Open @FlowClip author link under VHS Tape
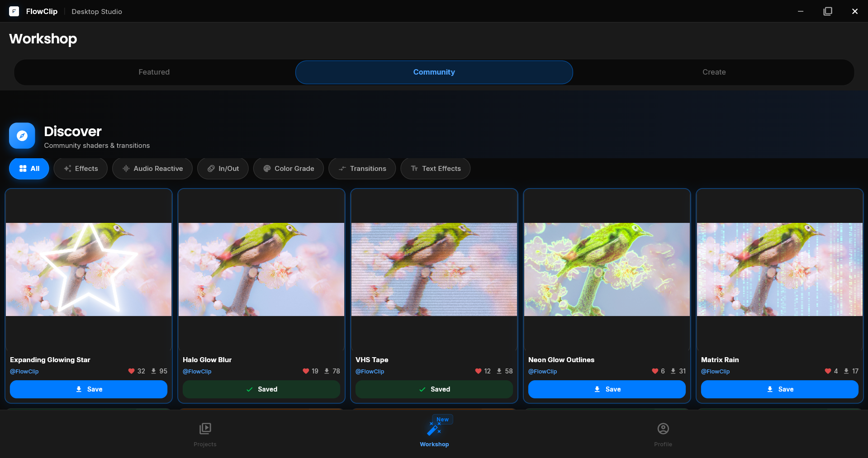Screen dimensions: 868x458 (x=370, y=372)
